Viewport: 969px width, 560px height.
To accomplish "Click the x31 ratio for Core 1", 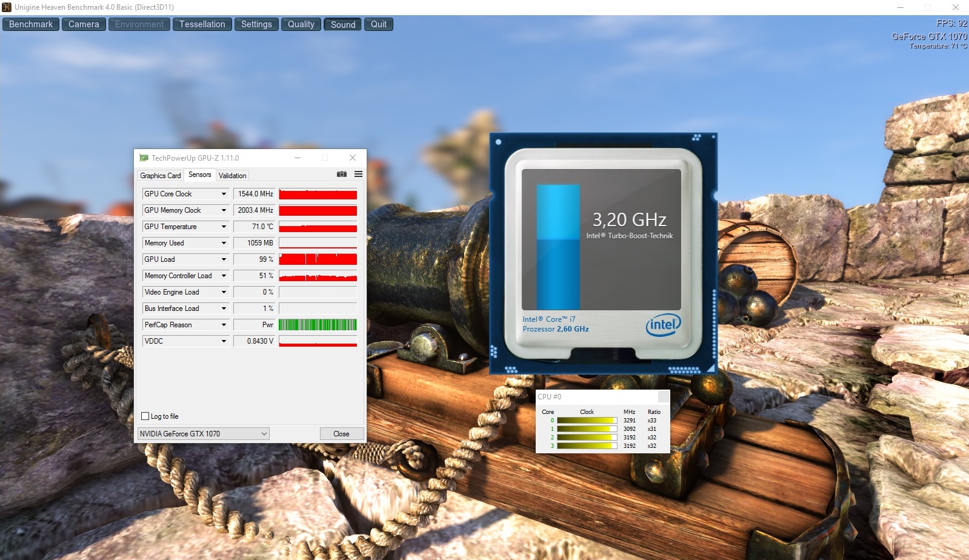I will [652, 428].
